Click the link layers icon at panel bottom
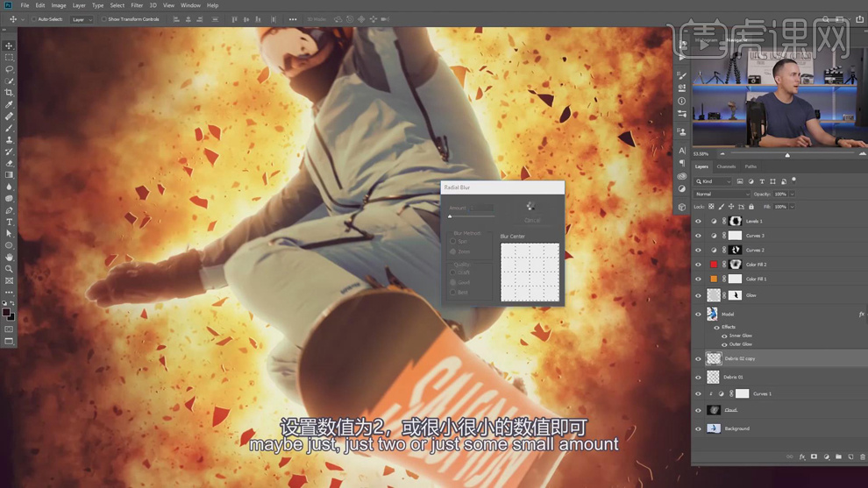The width and height of the screenshot is (868, 488). (x=789, y=457)
